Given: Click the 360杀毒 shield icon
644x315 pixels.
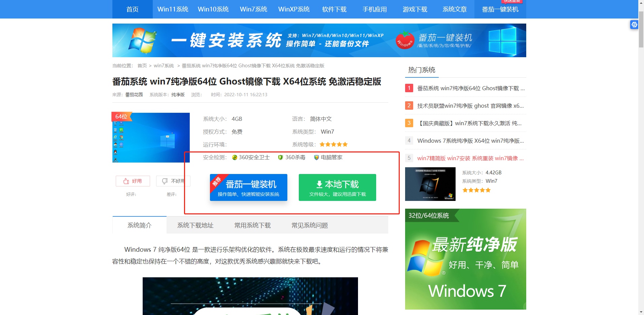Looking at the screenshot, I should tap(280, 157).
